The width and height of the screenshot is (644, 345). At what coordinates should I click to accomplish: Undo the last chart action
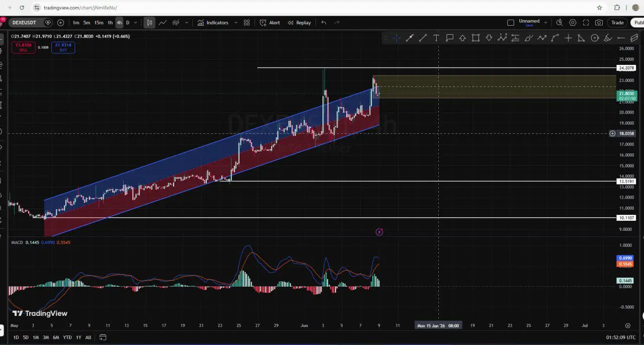[324, 23]
